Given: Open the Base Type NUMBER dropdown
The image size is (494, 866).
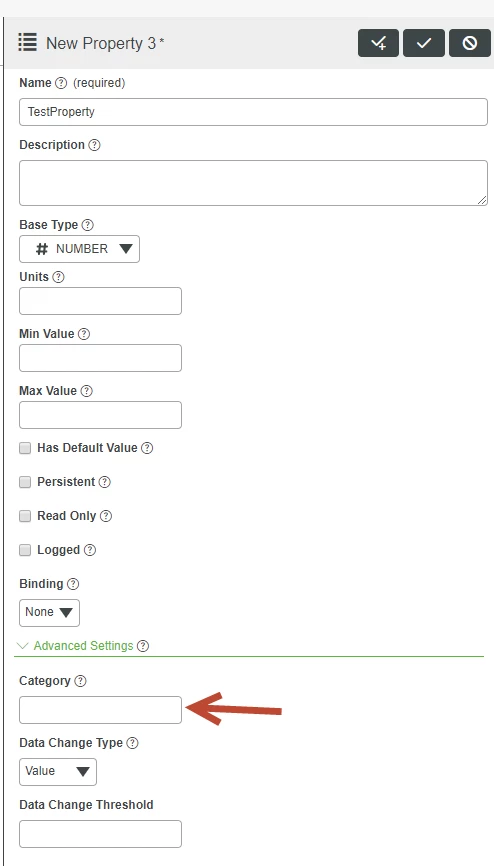Looking at the screenshot, I should [x=80, y=249].
